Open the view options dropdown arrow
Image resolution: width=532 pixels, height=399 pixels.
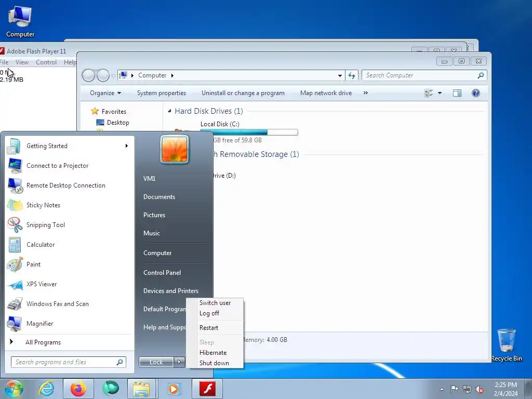440,93
